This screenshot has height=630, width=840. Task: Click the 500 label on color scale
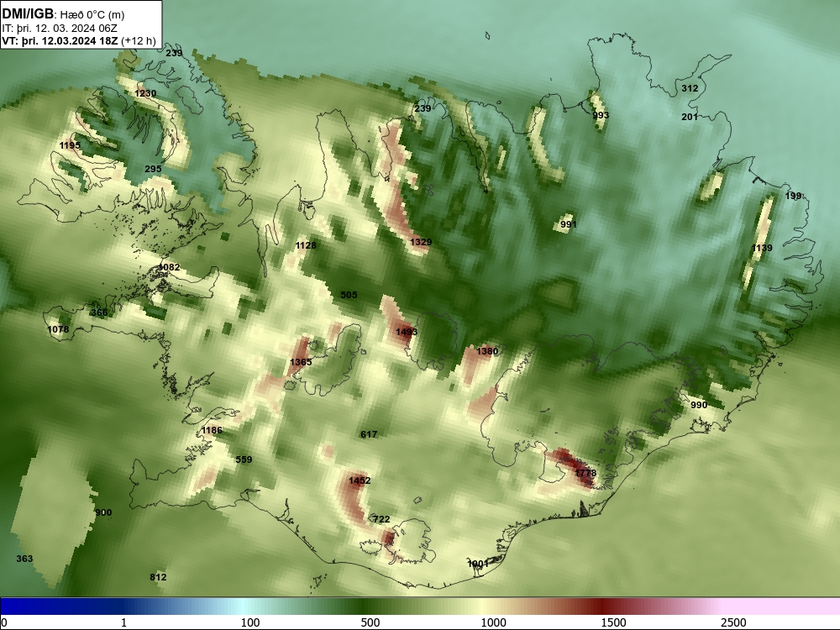pyautogui.click(x=370, y=622)
